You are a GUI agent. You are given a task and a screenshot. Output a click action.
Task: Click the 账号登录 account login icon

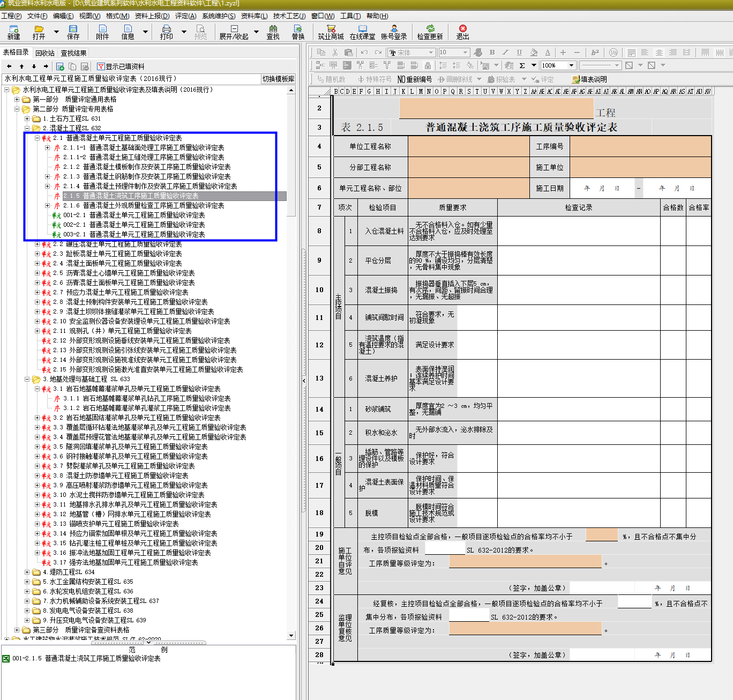click(394, 32)
